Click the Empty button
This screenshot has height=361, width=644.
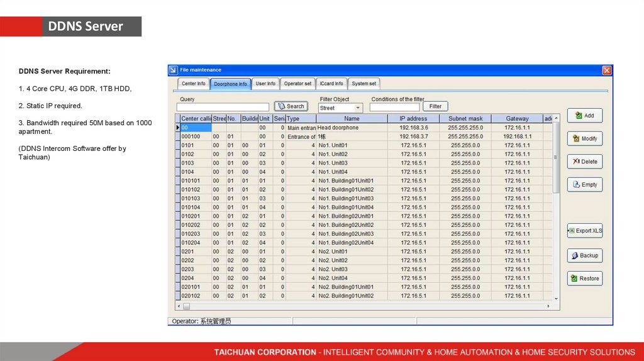[x=585, y=185]
